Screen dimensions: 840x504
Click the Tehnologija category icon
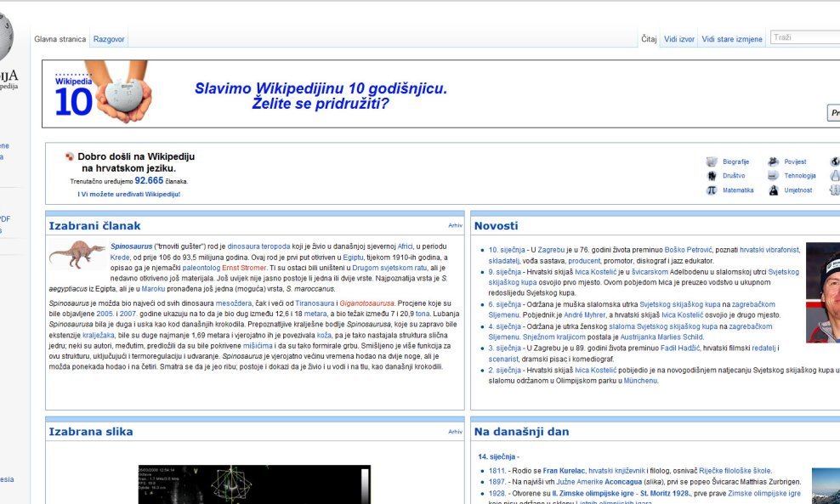[x=773, y=176]
